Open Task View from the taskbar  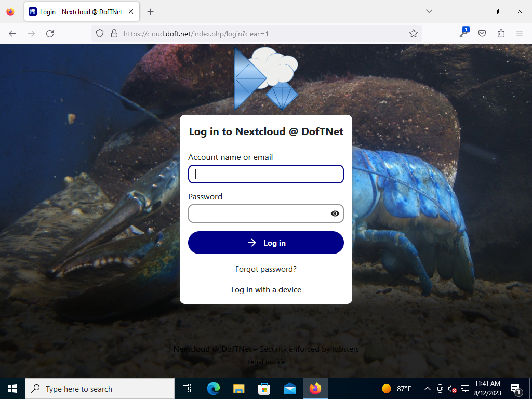pos(187,389)
